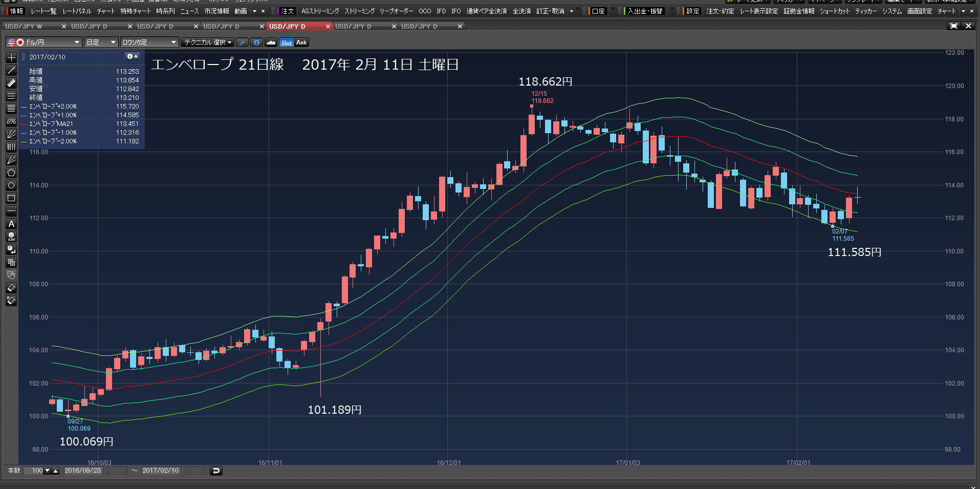Click the pencil drawing settings icon
The height and width of the screenshot is (489, 980).
(243, 42)
